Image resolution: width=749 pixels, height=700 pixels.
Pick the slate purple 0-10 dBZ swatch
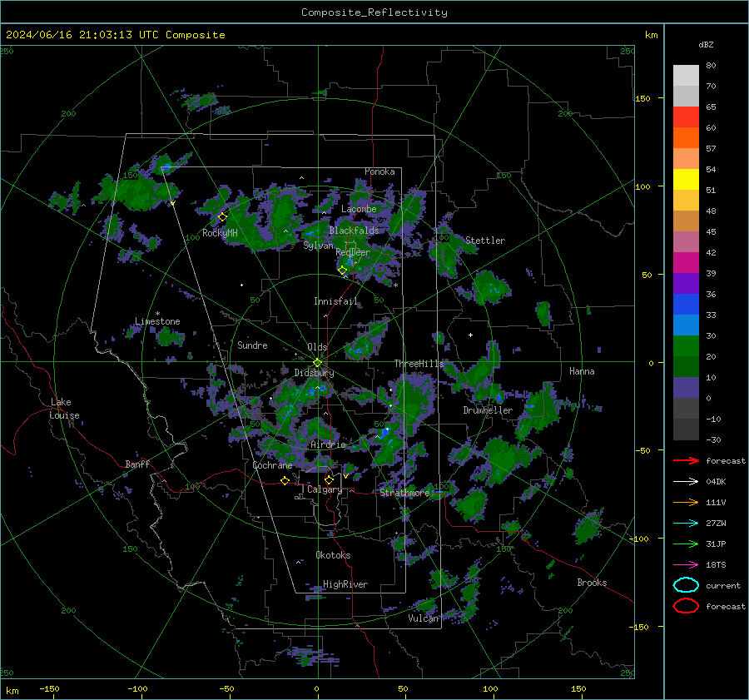[686, 387]
